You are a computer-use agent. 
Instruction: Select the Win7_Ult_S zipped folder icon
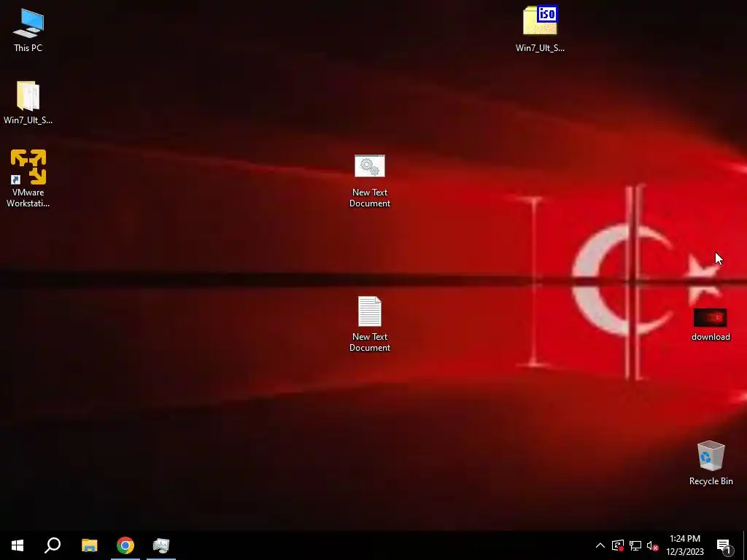(28, 102)
